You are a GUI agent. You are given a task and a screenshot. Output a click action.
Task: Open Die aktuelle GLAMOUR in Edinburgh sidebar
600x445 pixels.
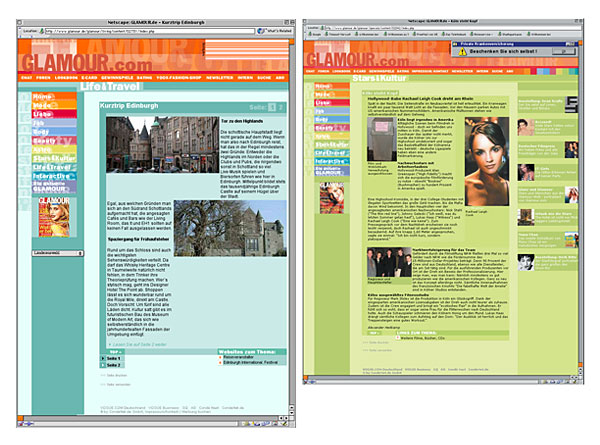pos(54,187)
